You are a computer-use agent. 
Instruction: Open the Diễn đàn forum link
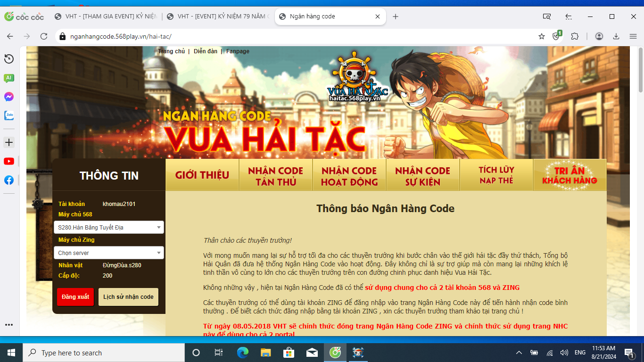tap(206, 51)
